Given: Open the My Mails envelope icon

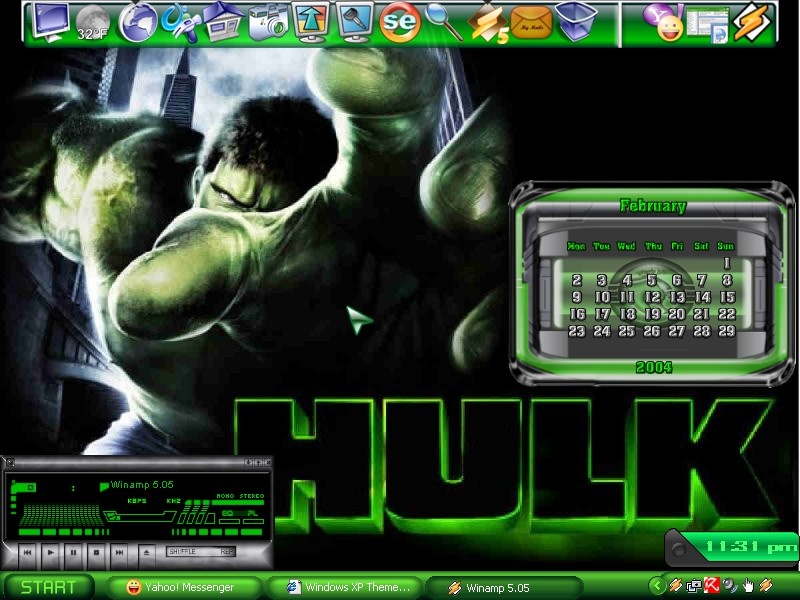Looking at the screenshot, I should (531, 23).
